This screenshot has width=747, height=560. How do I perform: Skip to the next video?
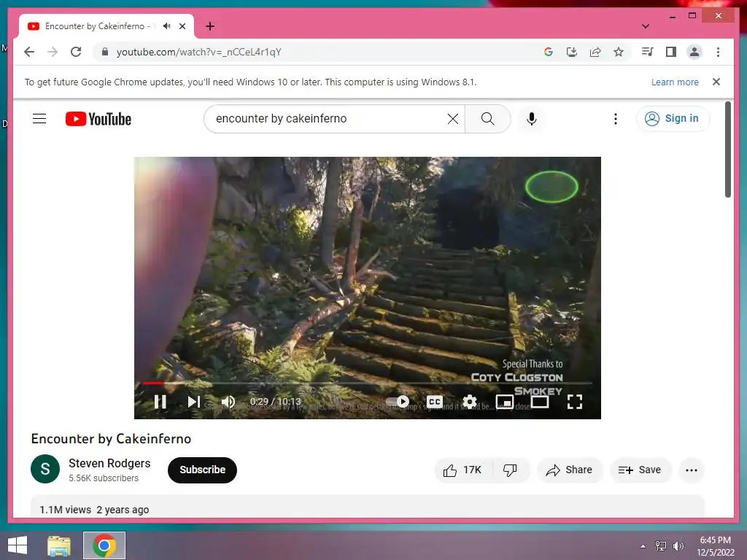(193, 402)
